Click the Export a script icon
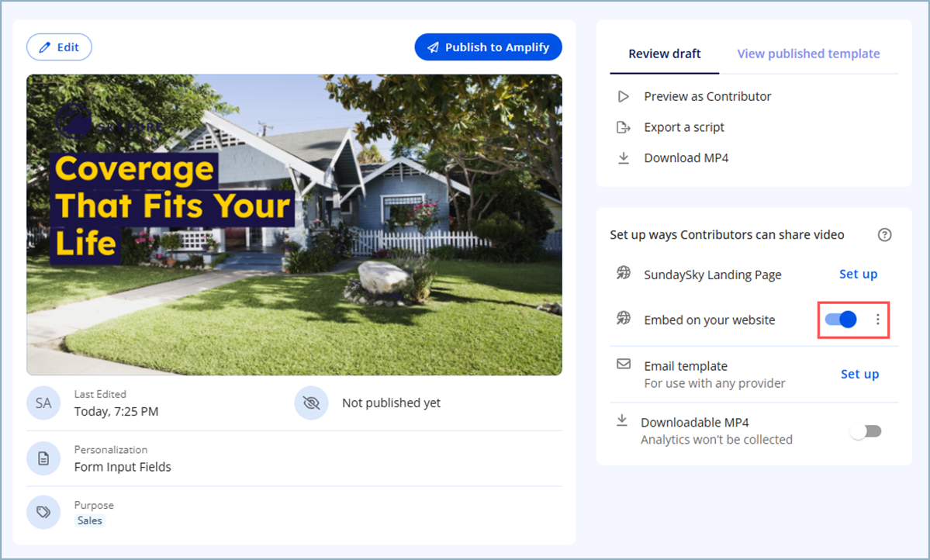This screenshot has height=560, width=930. tap(623, 127)
